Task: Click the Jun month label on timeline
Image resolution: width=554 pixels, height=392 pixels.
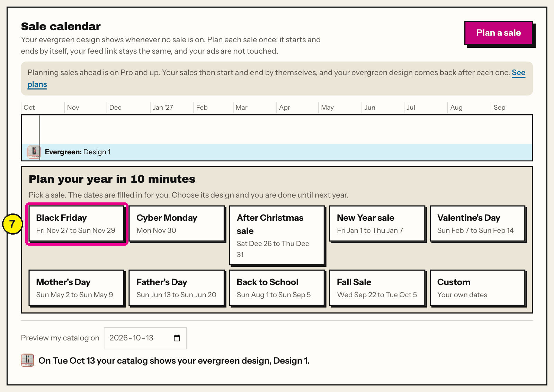Action: [370, 108]
